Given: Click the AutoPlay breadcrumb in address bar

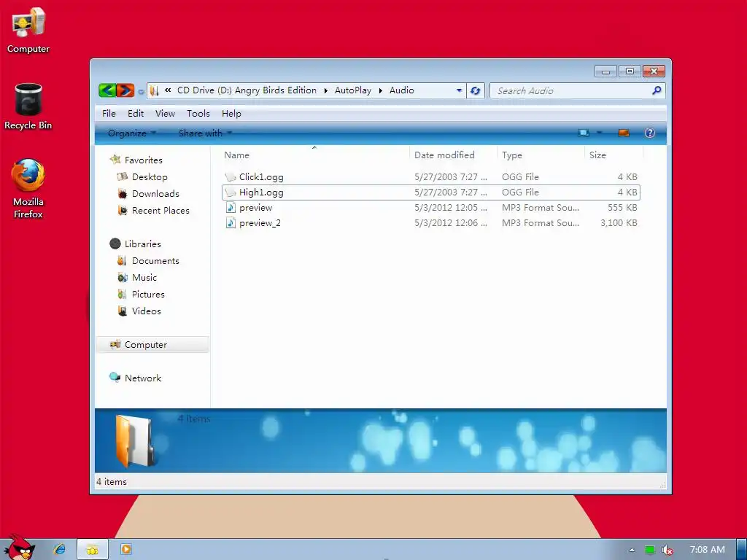Looking at the screenshot, I should pyautogui.click(x=353, y=90).
